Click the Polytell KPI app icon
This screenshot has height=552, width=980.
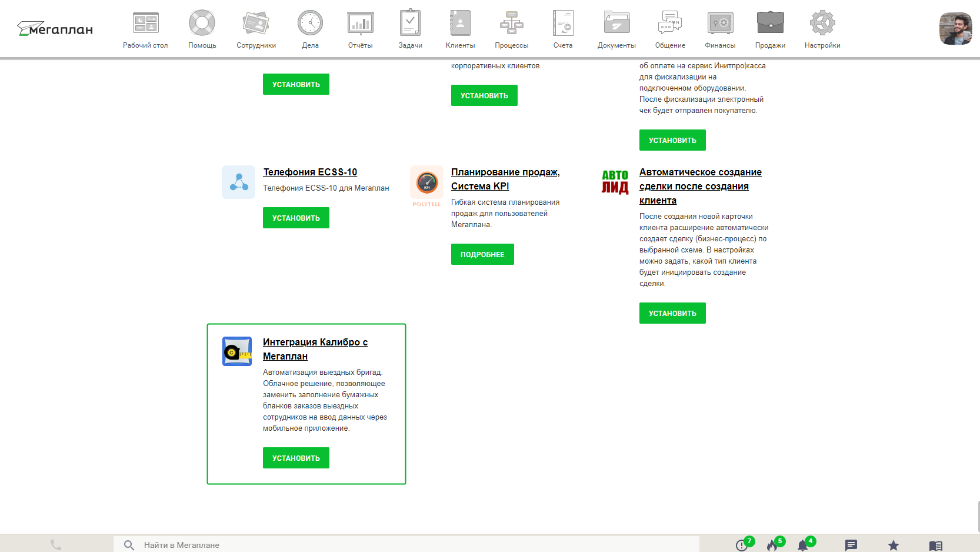(x=426, y=186)
